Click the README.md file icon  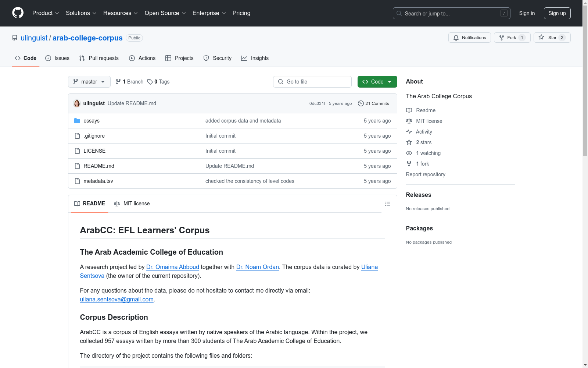pyautogui.click(x=77, y=166)
